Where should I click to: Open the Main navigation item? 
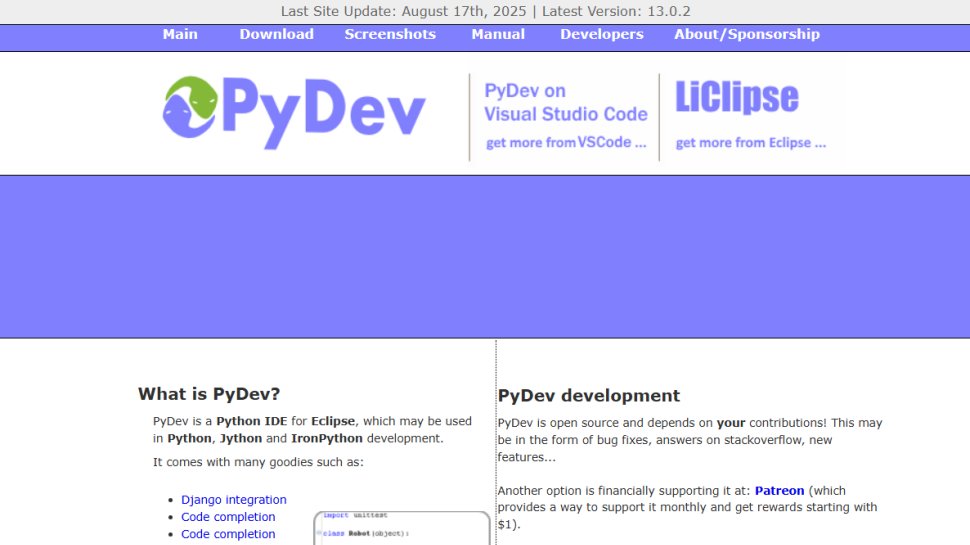(180, 35)
